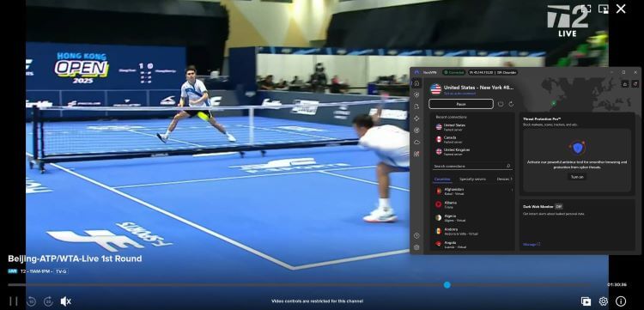Viewport: 644px width, 310px height.
Task: Switch to the Specialty servers tab
Action: coord(472,179)
